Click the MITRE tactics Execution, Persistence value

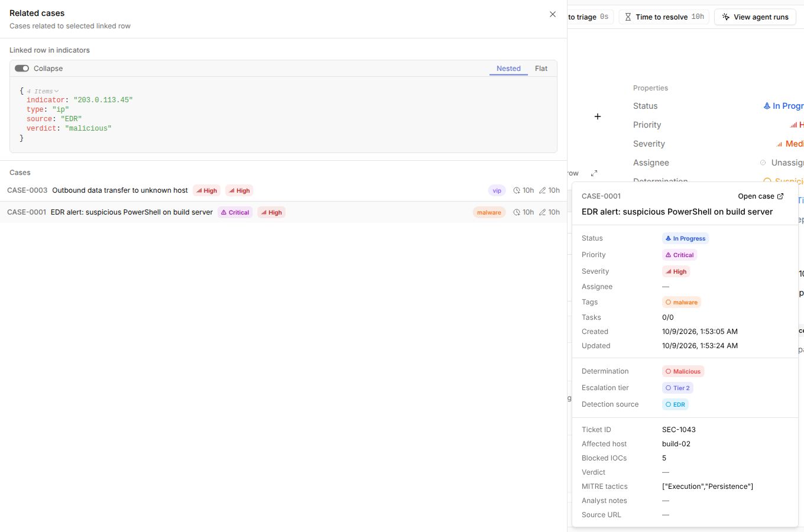[x=708, y=486]
